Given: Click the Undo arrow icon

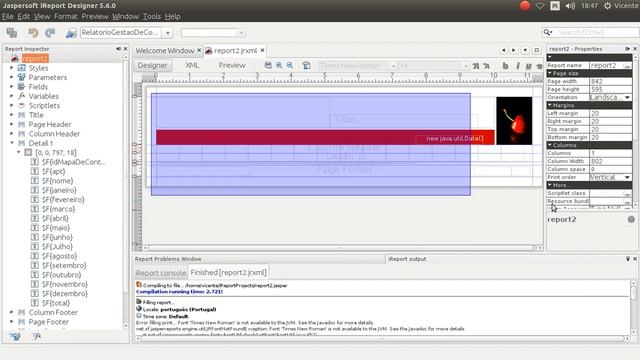Looking at the screenshot, I should click(33, 33).
